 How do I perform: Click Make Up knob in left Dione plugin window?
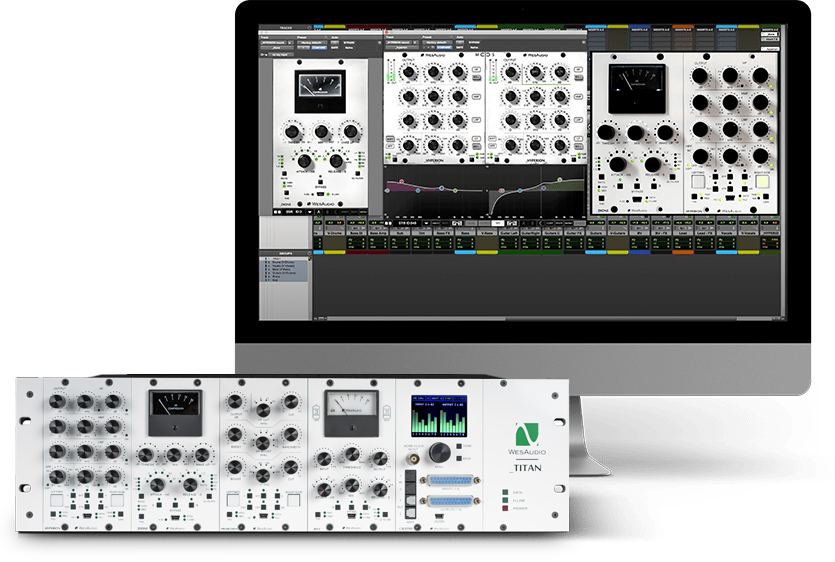coord(350,131)
